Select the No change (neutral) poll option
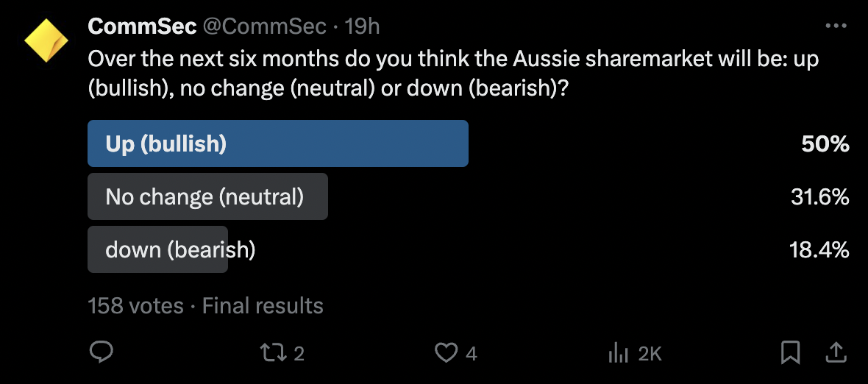 click(207, 196)
